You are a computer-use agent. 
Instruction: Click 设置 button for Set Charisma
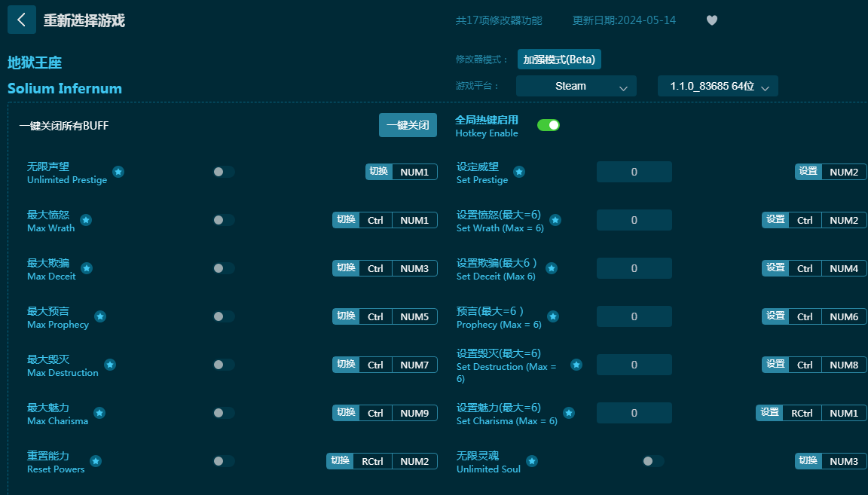pos(769,413)
